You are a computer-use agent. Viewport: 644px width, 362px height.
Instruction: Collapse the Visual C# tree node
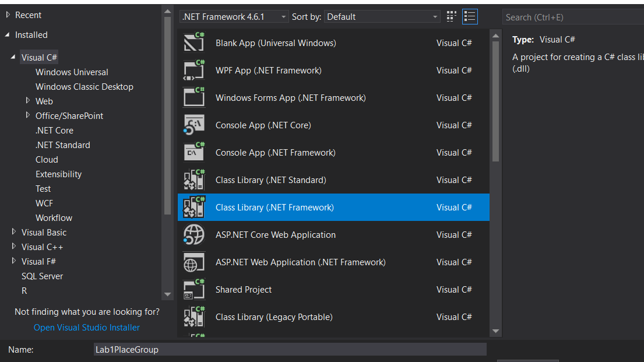pos(13,57)
